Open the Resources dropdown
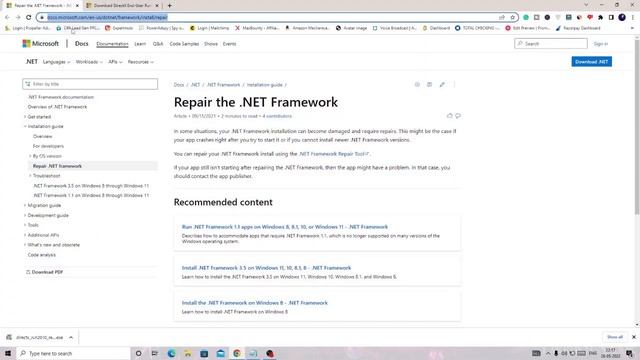Viewport: 640px width, 360px height. (140, 62)
